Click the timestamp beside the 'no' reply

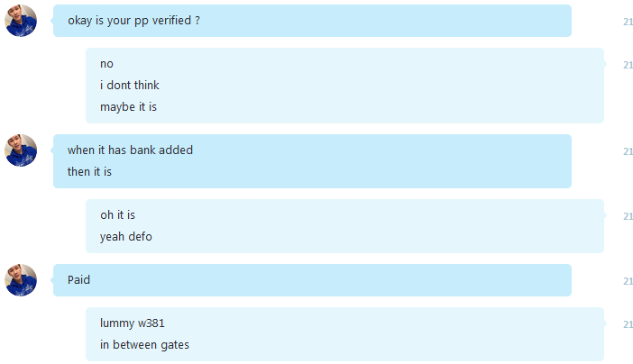pos(628,65)
